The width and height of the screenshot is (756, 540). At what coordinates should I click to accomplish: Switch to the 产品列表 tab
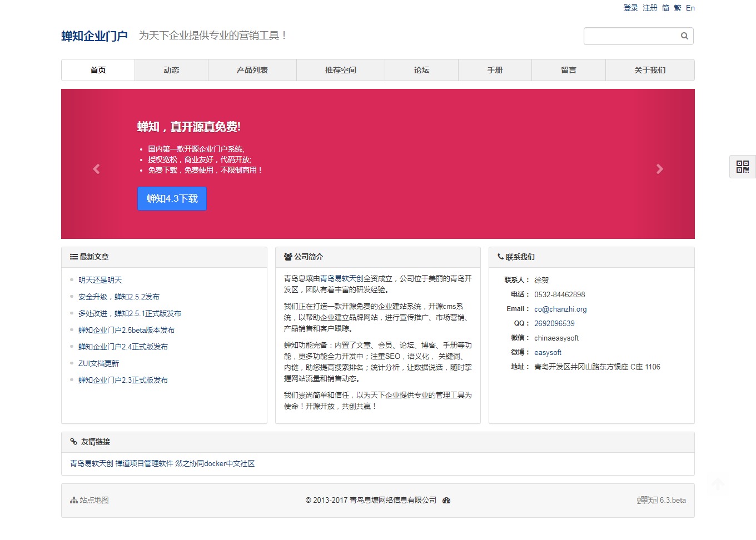(x=252, y=69)
